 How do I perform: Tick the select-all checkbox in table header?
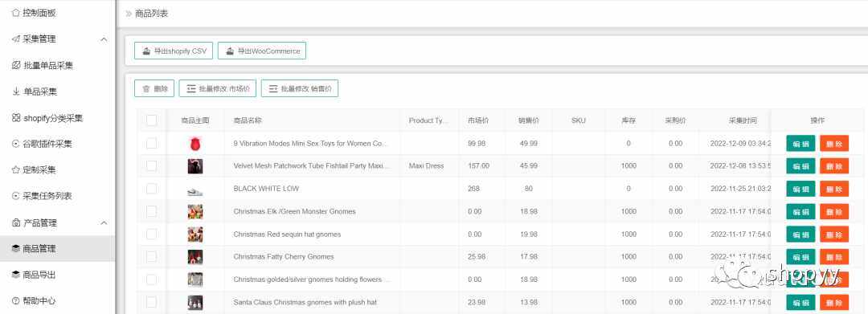(152, 120)
